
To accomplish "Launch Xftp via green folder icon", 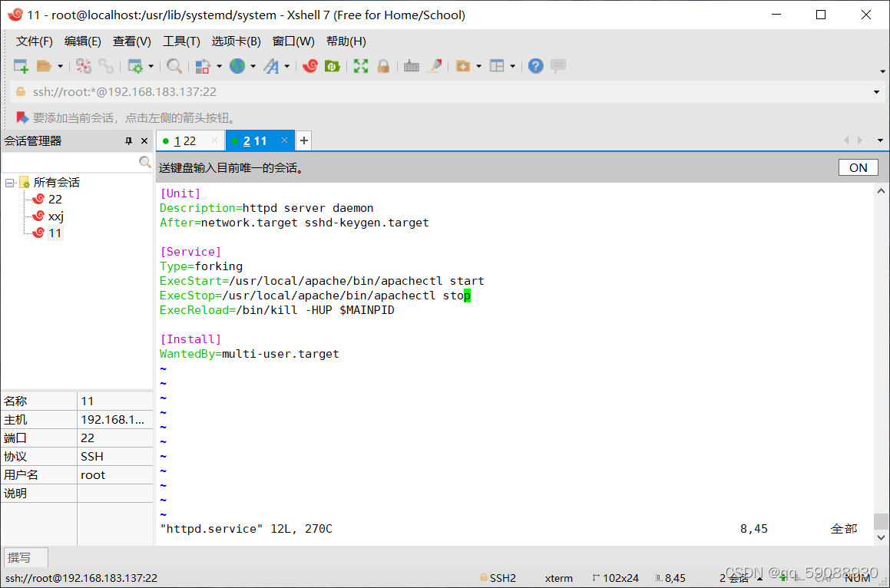I will (332, 67).
